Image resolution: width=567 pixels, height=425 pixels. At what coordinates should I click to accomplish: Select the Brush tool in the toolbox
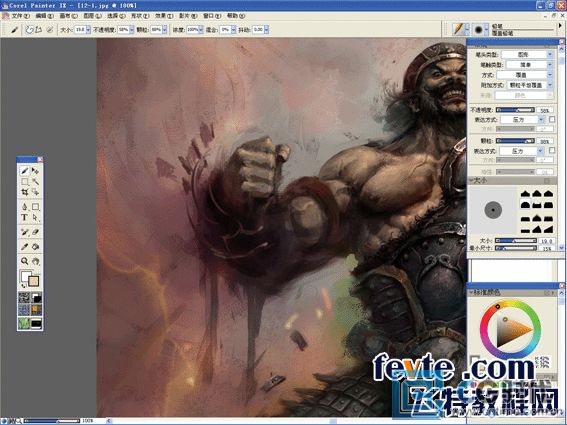tap(25, 170)
